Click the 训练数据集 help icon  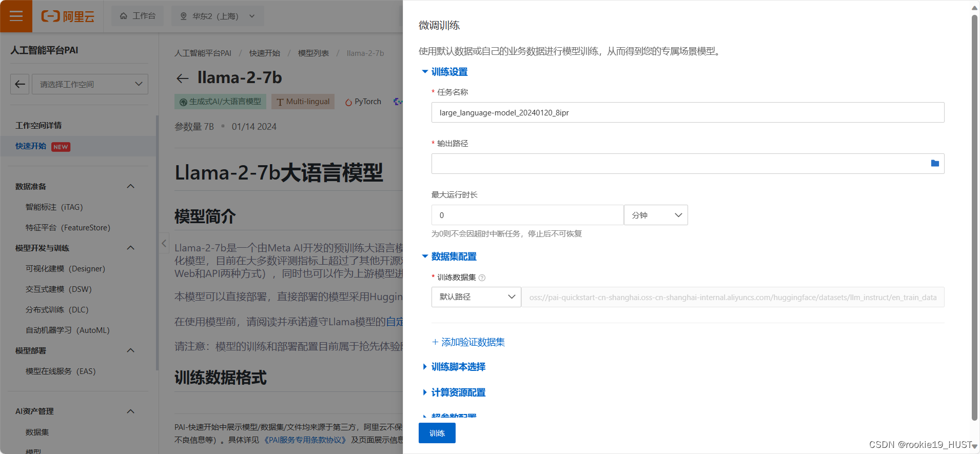point(482,278)
